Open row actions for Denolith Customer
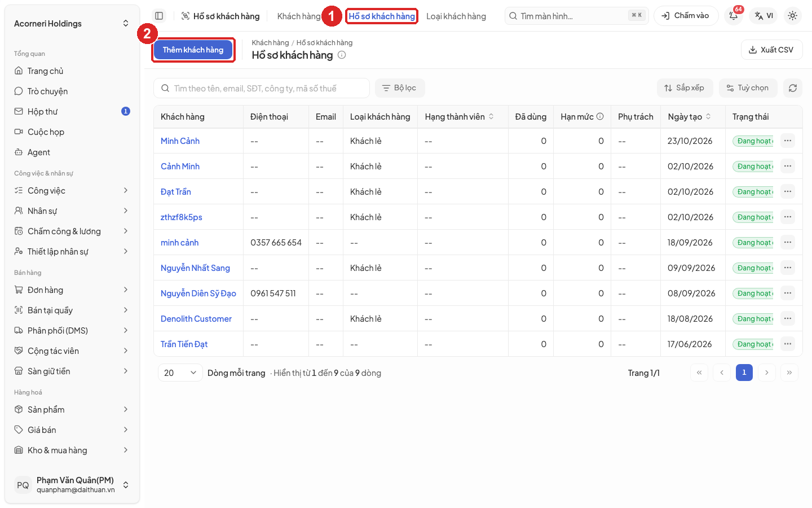Image resolution: width=812 pixels, height=508 pixels. [x=788, y=318]
